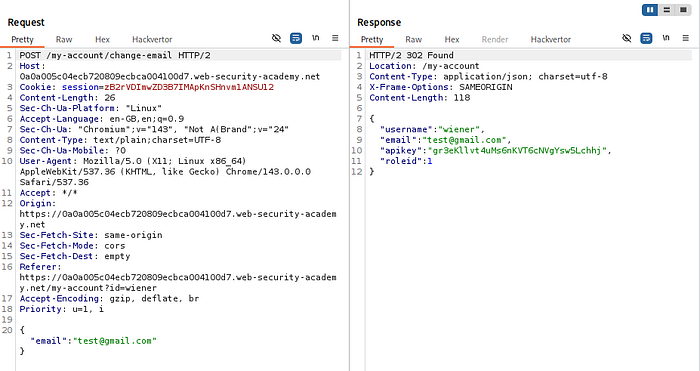
Task: Open Response Hackvertor tab
Action: (x=550, y=39)
